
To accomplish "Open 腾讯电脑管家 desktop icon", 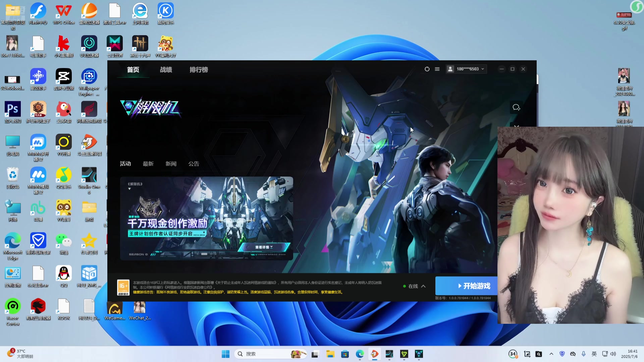I will click(38, 244).
